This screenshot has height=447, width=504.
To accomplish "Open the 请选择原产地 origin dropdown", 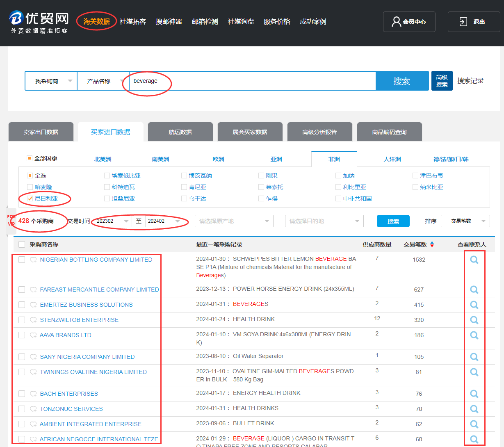I will tap(234, 221).
